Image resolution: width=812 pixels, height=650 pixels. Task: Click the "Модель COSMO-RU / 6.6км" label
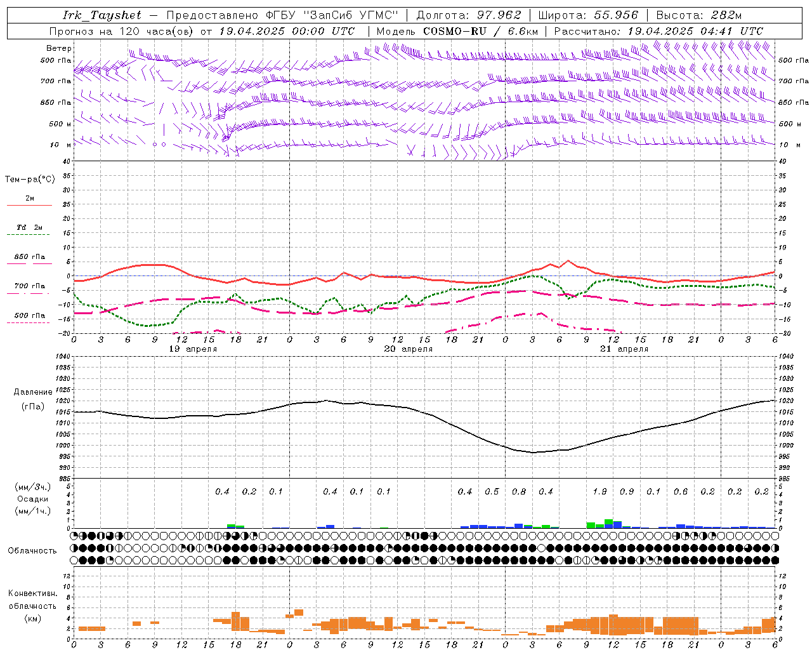457,31
